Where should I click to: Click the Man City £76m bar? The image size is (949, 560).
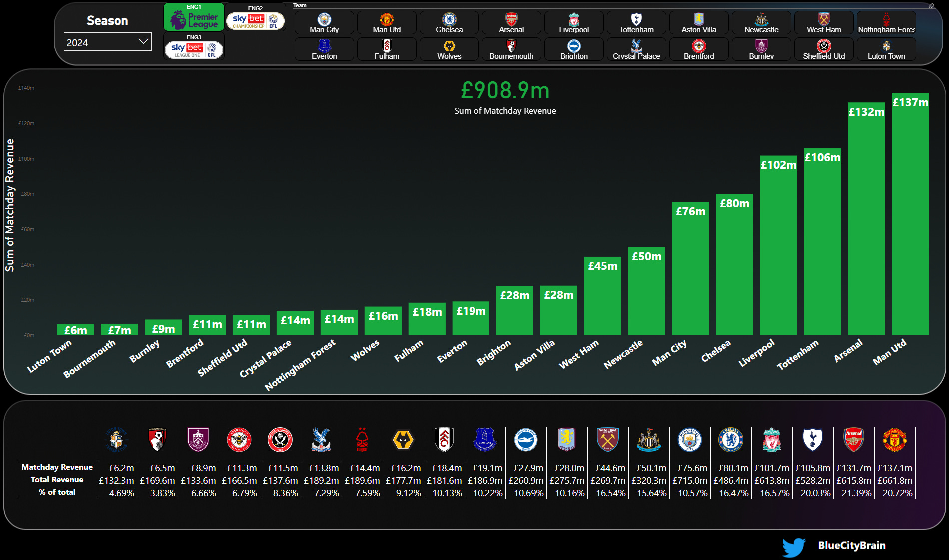click(691, 269)
